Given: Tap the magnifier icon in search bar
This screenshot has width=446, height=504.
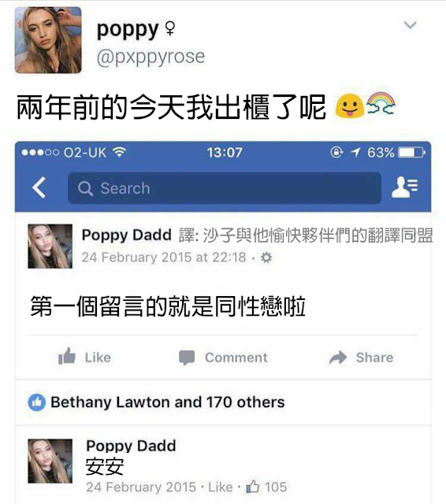Looking at the screenshot, I should (85, 188).
